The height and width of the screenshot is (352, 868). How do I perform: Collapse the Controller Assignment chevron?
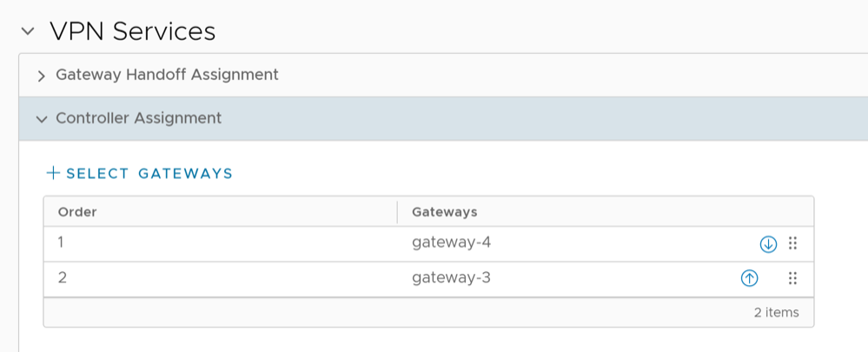[41, 118]
